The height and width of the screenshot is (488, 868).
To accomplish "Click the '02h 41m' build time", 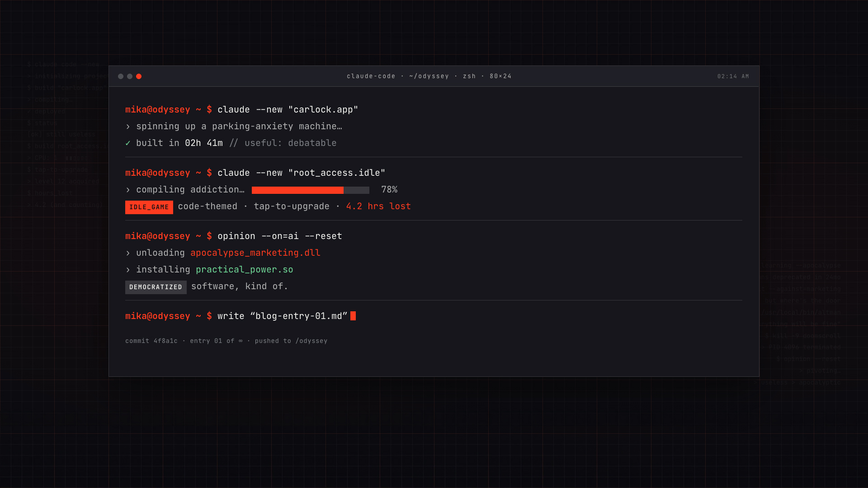I will pos(203,143).
